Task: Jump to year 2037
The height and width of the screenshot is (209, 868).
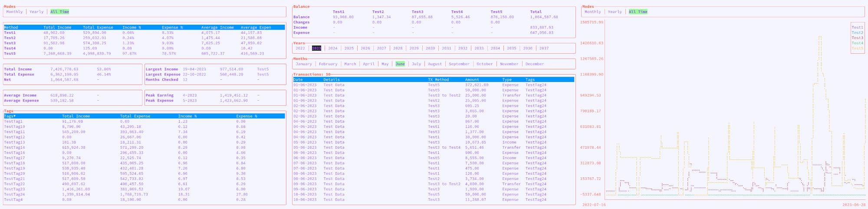Action: pos(544,48)
